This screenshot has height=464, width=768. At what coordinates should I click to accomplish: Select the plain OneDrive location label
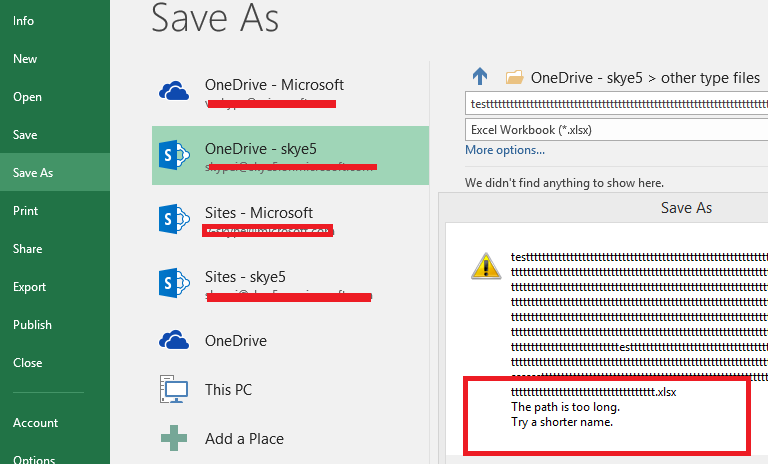point(236,341)
